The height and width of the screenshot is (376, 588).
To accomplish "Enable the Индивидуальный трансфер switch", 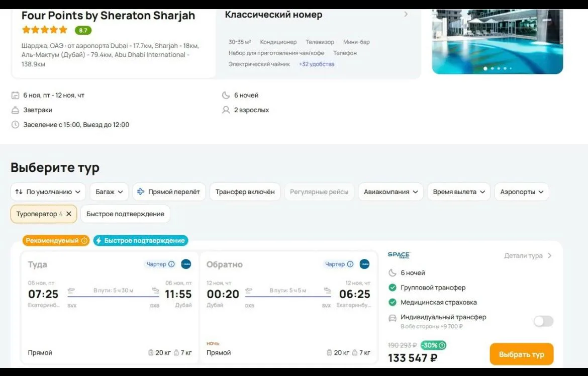I will 543,321.
